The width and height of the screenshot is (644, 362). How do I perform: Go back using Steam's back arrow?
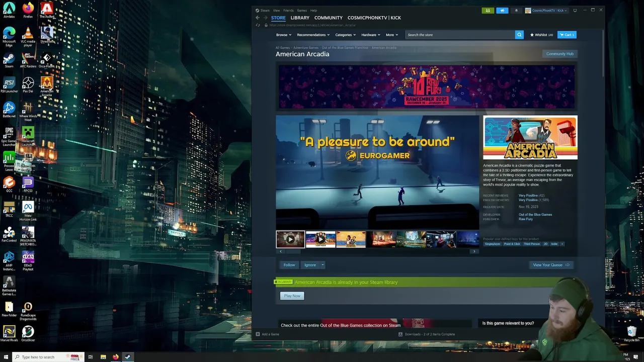pos(258,18)
